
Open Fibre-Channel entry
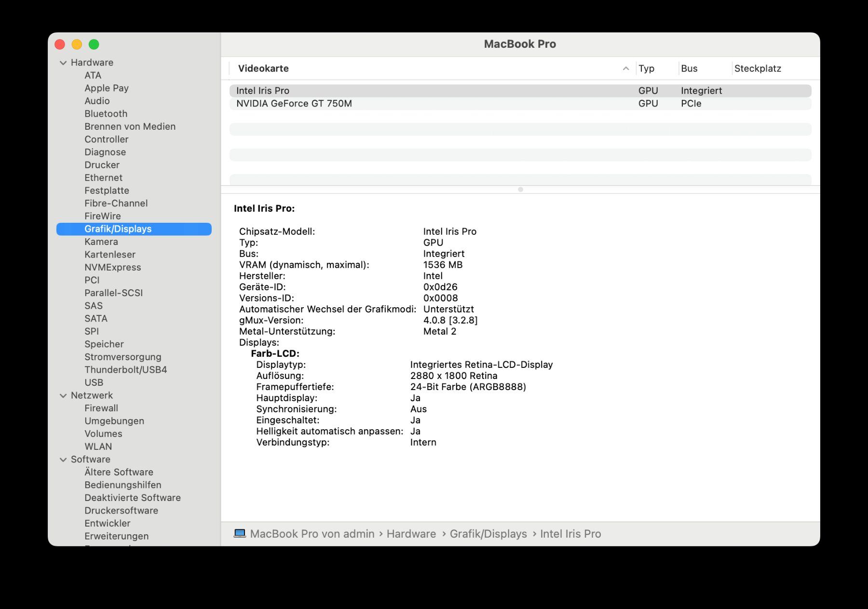coord(116,203)
